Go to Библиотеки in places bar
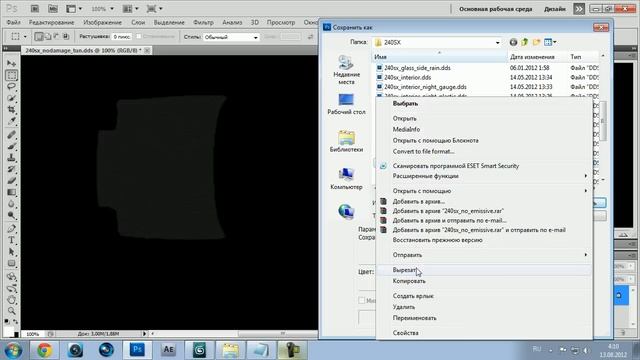Screen dimensions: 640x360 pos(346,142)
